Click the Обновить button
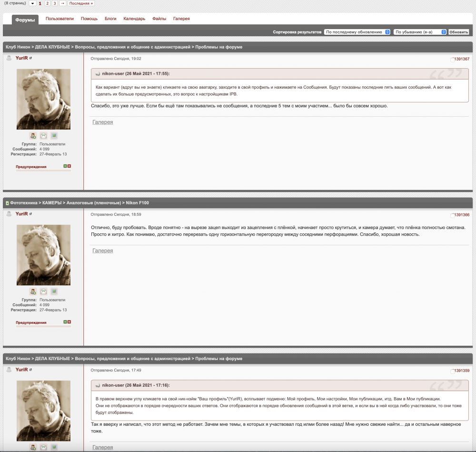The height and width of the screenshot is (452, 476). 459,32
